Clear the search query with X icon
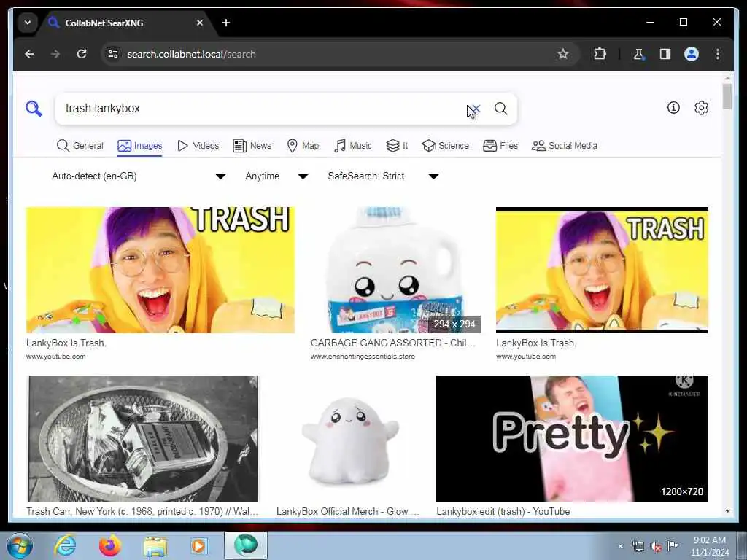Screen dimensions: 747x560 click(474, 109)
